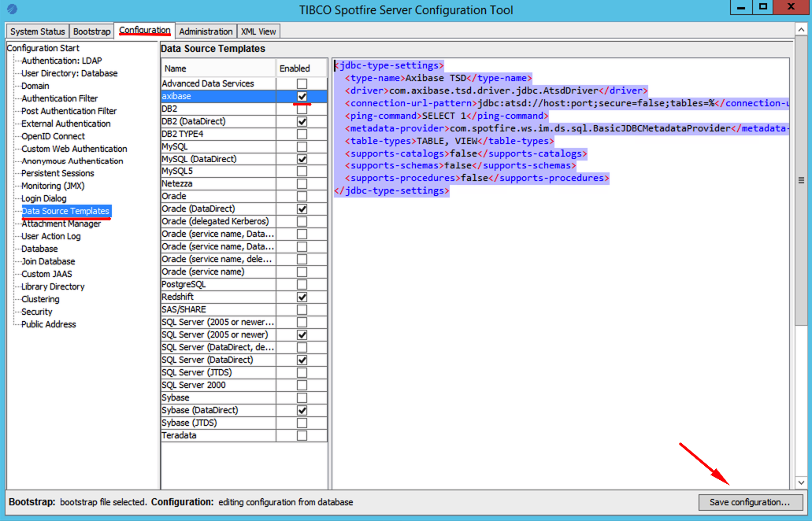Select the Configuration tab

tap(144, 31)
